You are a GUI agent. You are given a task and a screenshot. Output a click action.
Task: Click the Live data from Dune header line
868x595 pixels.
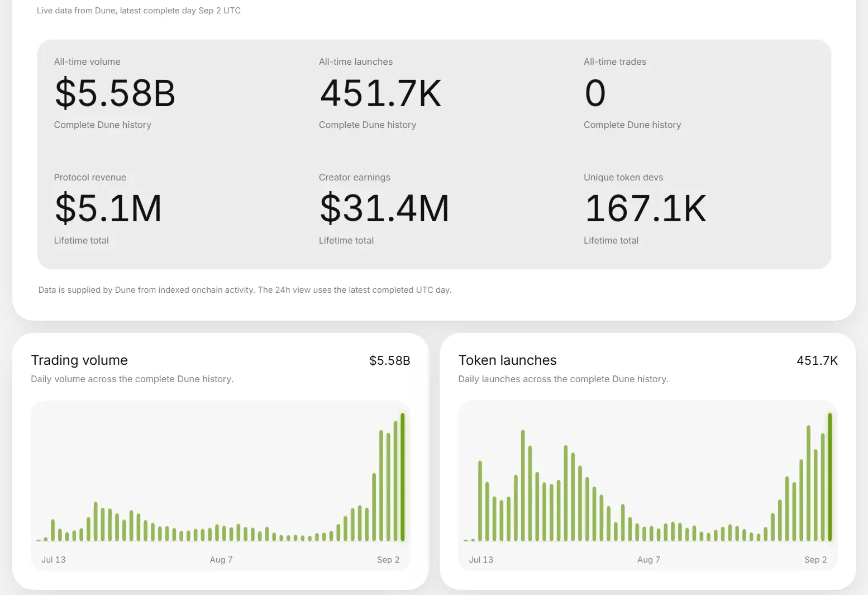pos(139,11)
